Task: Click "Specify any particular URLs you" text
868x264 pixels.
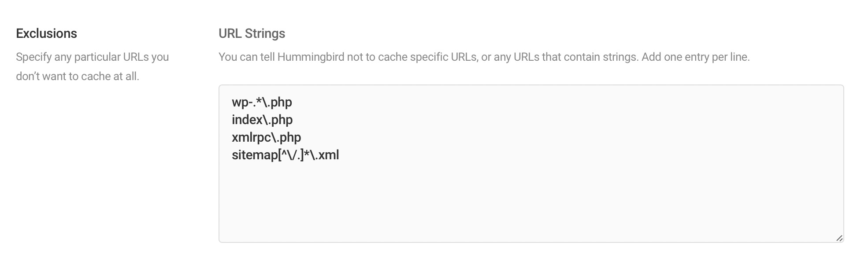Action: (x=92, y=57)
